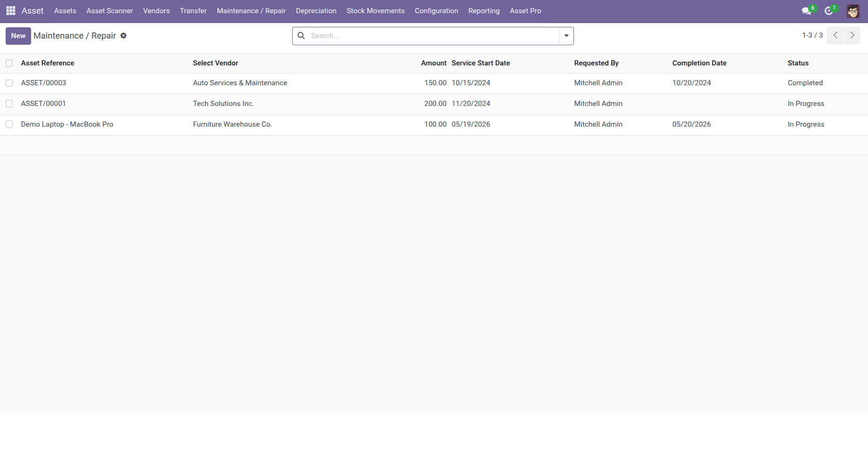
Task: Open the Stock Movements menu
Action: (x=376, y=11)
